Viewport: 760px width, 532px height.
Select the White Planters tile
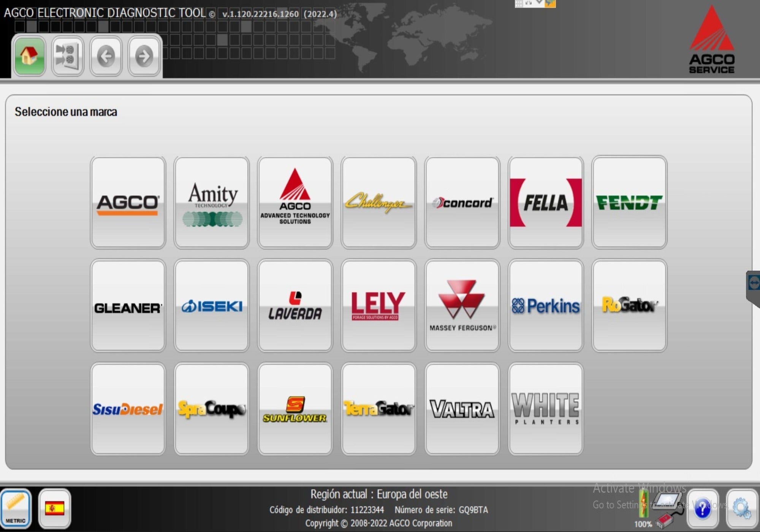coord(546,409)
